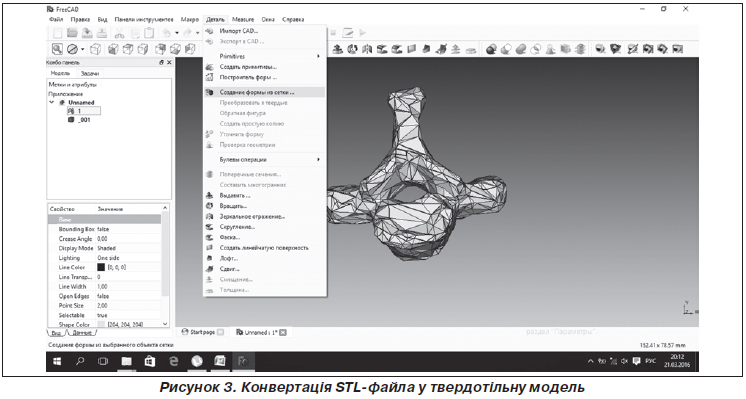Image resolution: width=746 pixels, height=399 pixels.
Task: Select _001 object in model tree
Action: [79, 120]
